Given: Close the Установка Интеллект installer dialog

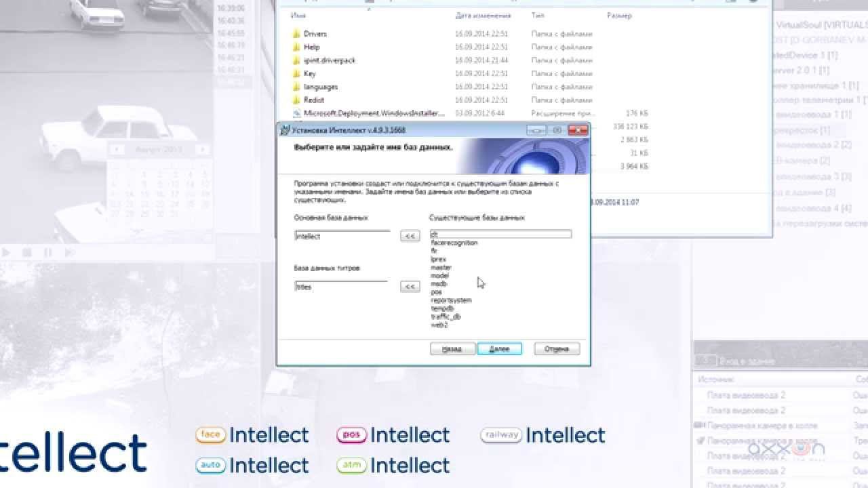Looking at the screenshot, I should pos(578,130).
